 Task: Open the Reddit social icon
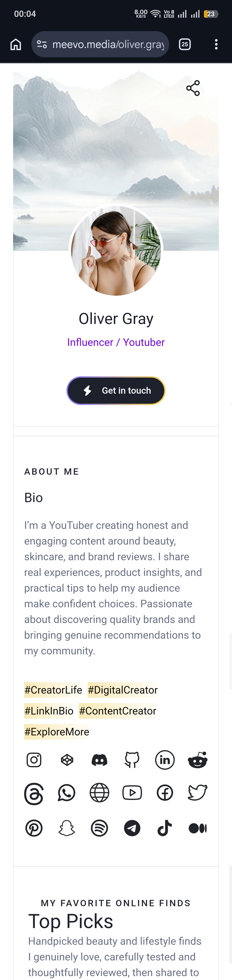(198, 760)
